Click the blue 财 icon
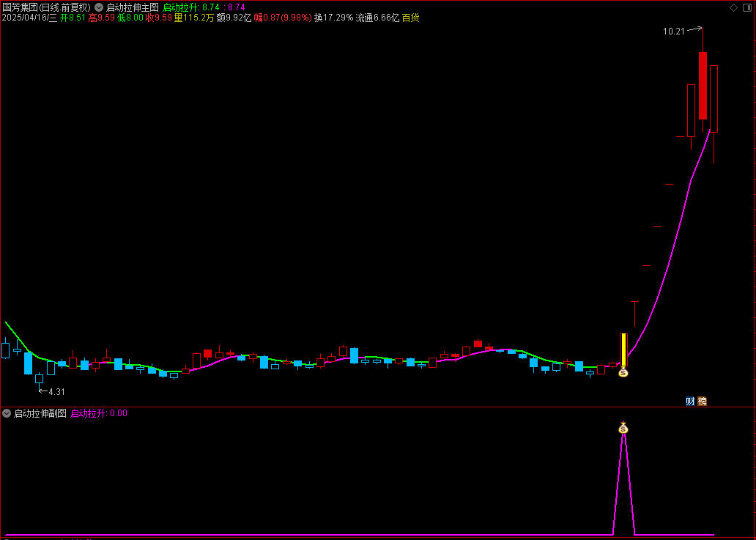 690,401
